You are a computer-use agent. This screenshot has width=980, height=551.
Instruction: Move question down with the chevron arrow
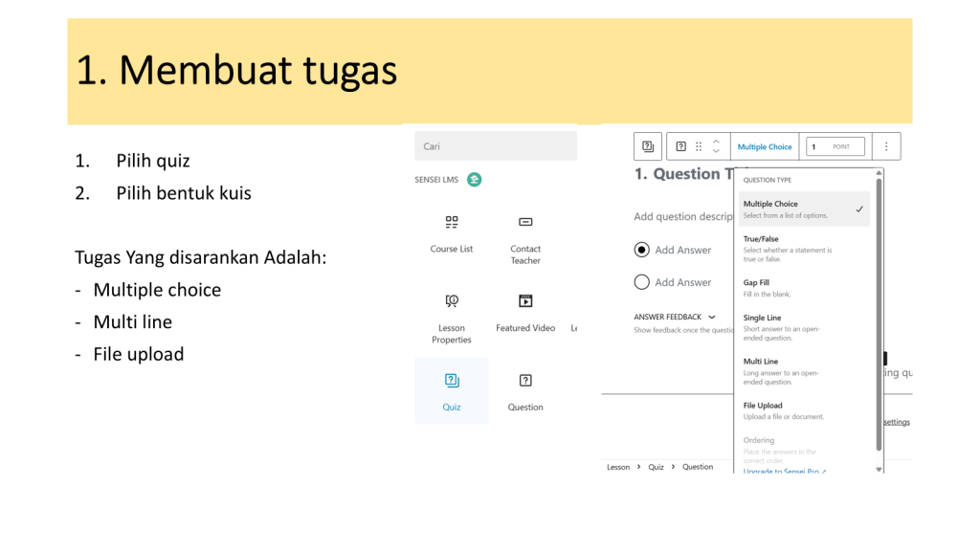[716, 151]
